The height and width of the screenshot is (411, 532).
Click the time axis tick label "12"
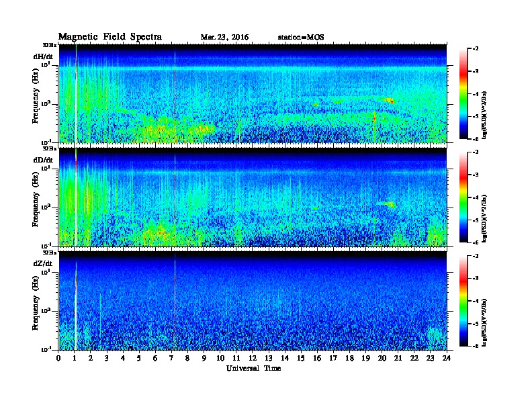[253, 358]
